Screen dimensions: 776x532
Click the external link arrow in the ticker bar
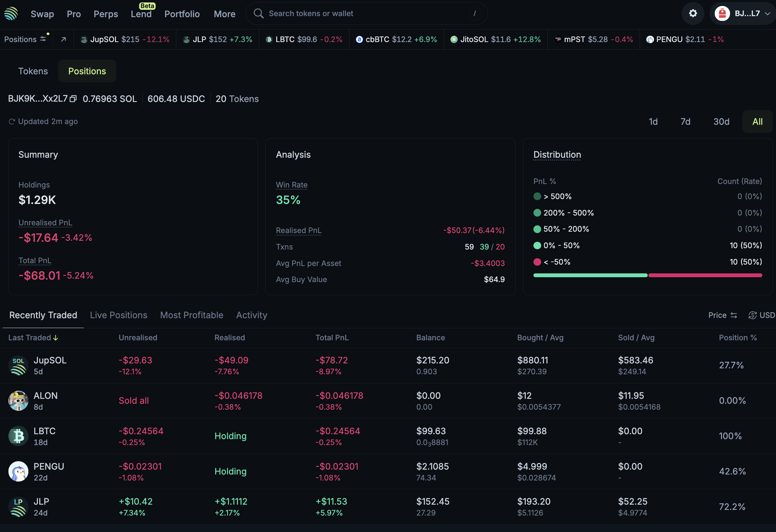(63, 39)
